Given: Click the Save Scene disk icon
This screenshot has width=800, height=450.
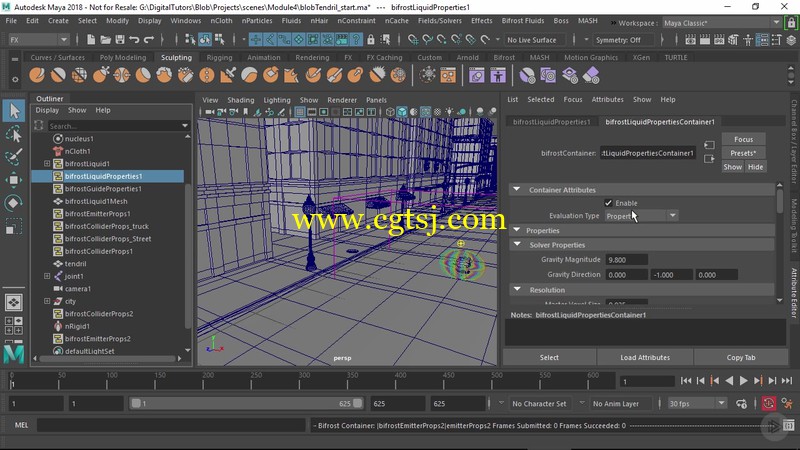Looking at the screenshot, I should pyautogui.click(x=120, y=39).
